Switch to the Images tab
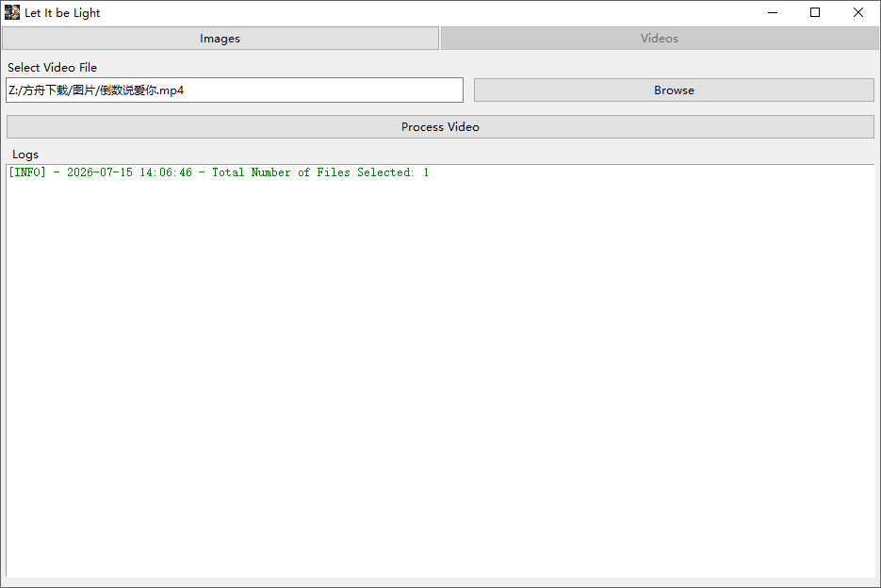 tap(220, 39)
